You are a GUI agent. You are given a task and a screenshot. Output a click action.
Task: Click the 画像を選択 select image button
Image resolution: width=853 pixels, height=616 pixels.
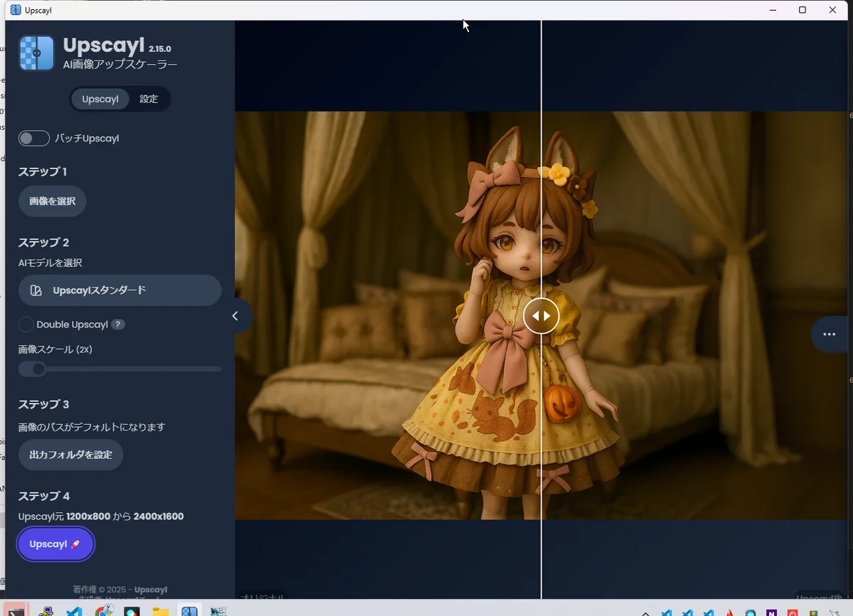53,202
